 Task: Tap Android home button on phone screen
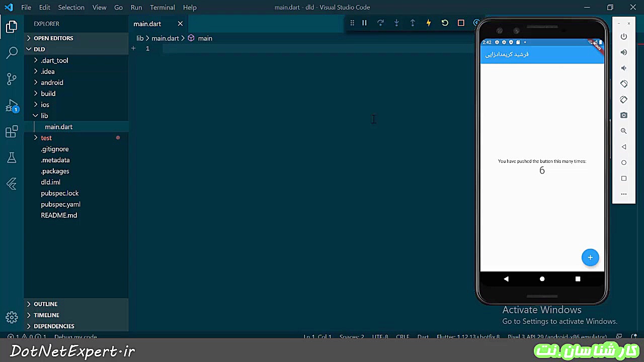[542, 279]
